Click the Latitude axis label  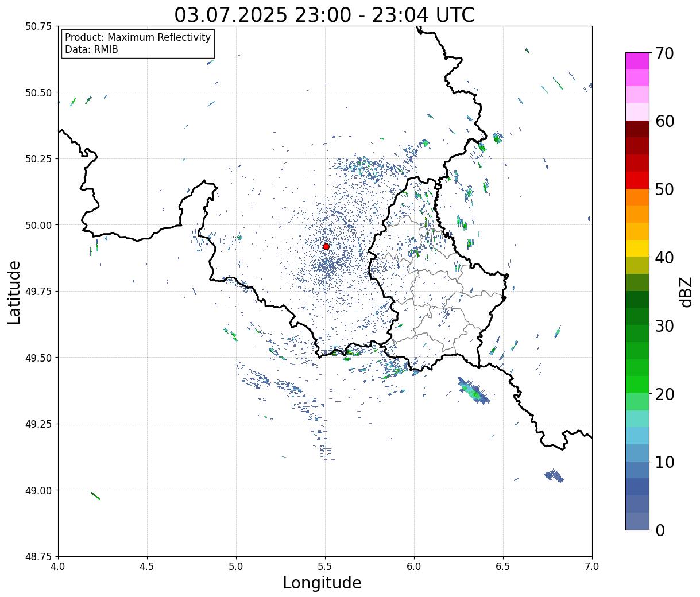14,292
